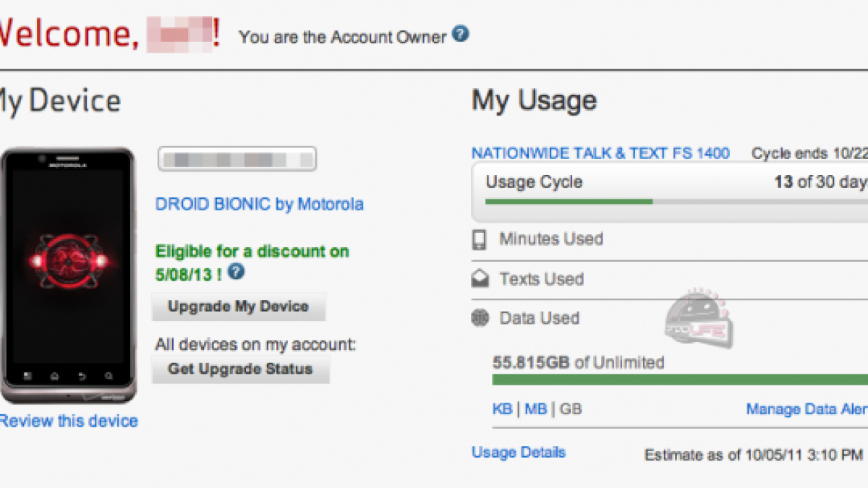This screenshot has width=868, height=488.
Task: Open the Manage Data Alerts link
Action: [807, 409]
